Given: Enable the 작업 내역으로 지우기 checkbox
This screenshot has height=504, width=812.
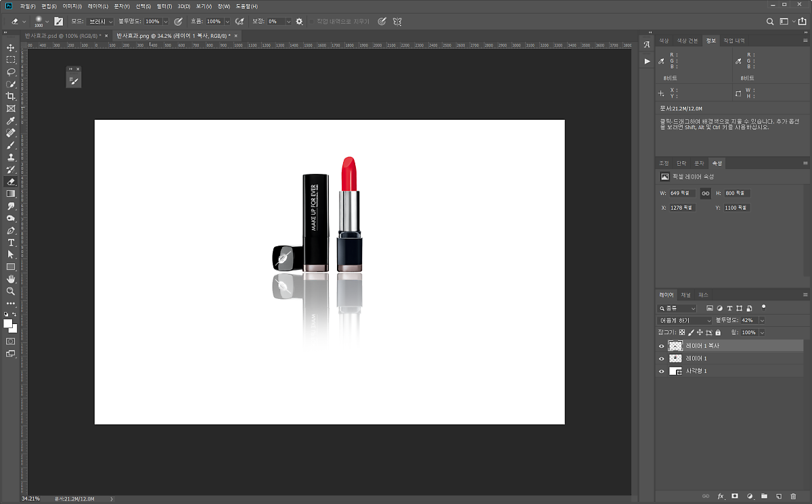Looking at the screenshot, I should [x=312, y=22].
